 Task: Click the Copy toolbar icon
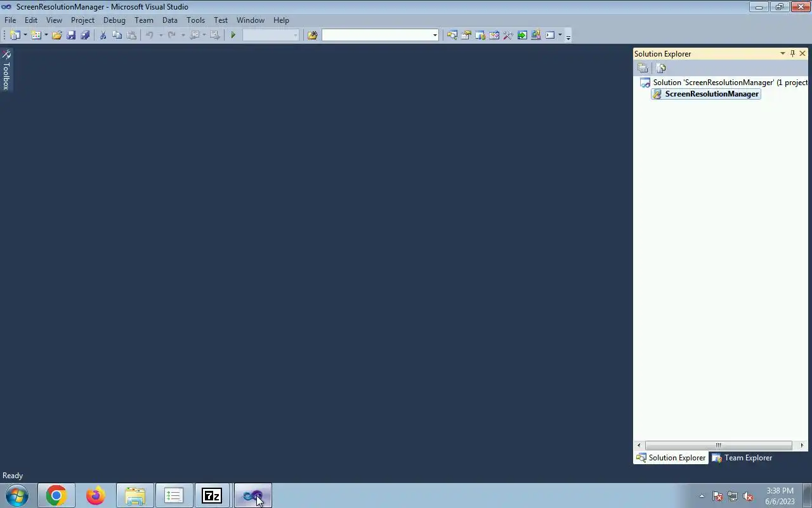pos(117,35)
